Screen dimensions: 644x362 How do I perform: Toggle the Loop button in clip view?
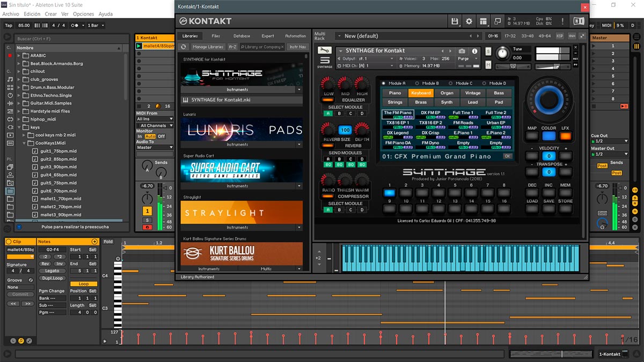tap(83, 284)
